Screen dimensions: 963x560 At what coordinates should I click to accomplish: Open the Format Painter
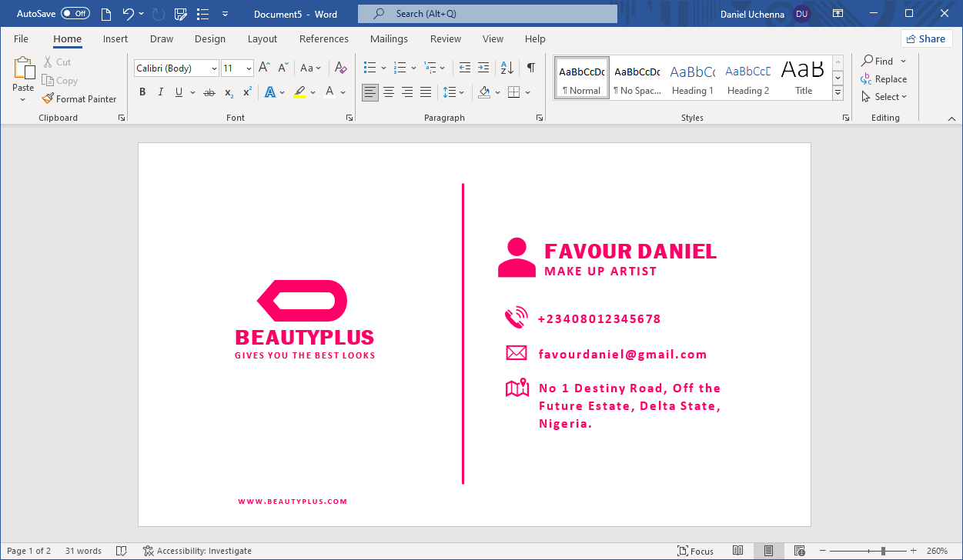80,98
